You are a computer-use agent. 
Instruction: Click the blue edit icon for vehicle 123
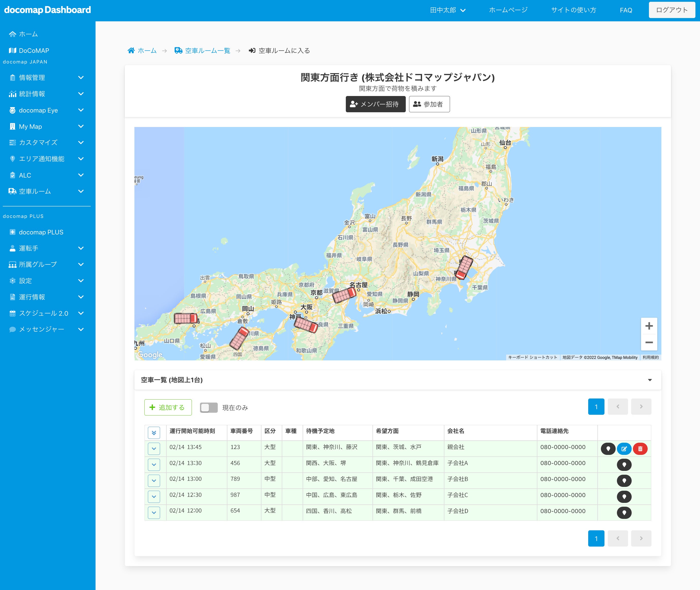point(624,449)
